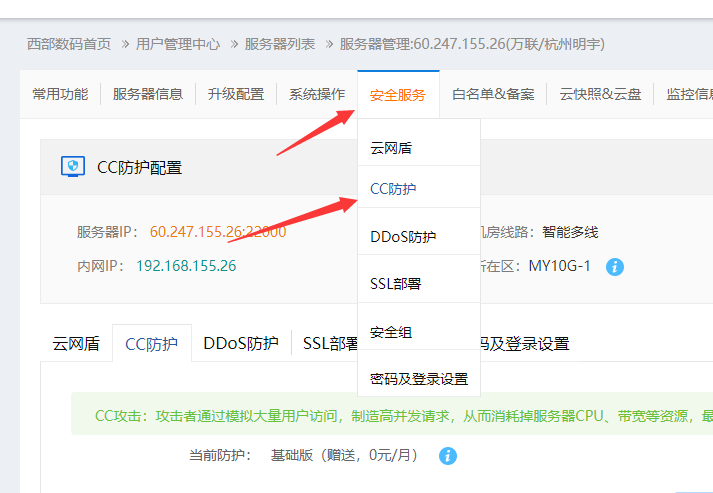Choose CC防护 in the dropdown menu
Viewport: 713px width, 493px height.
point(393,189)
